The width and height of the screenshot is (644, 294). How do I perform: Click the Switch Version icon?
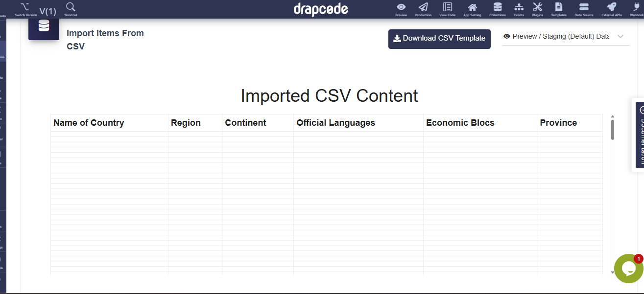coord(25,7)
